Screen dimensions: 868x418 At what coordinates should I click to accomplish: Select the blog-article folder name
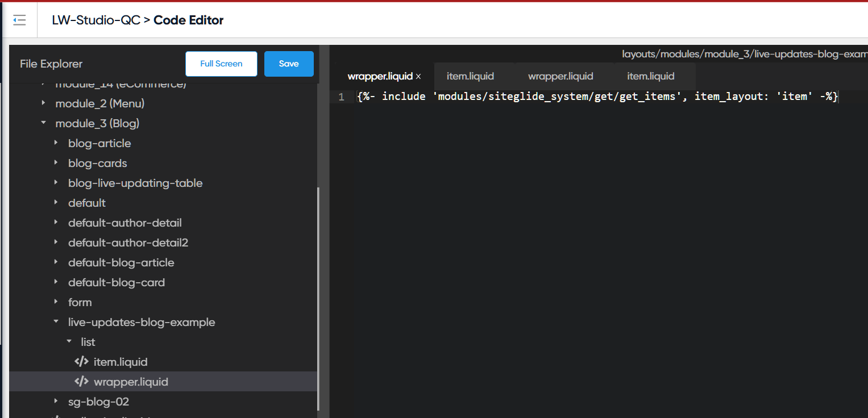point(99,143)
